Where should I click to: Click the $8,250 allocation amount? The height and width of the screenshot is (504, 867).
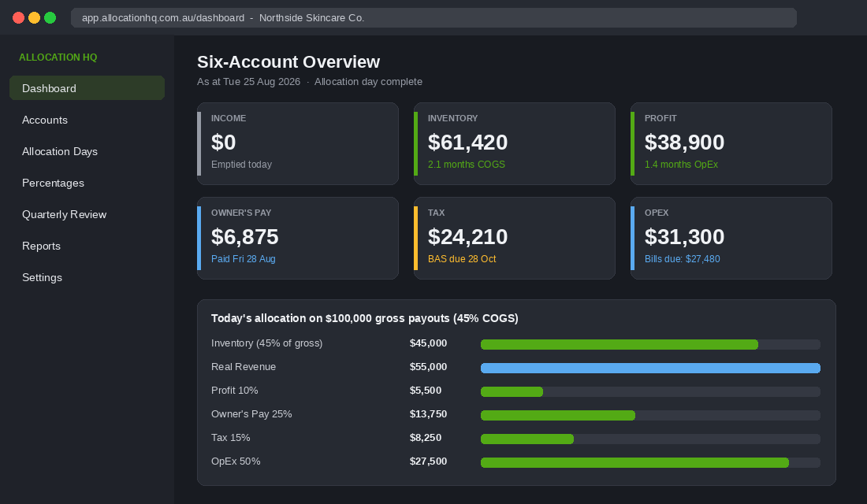coord(425,438)
